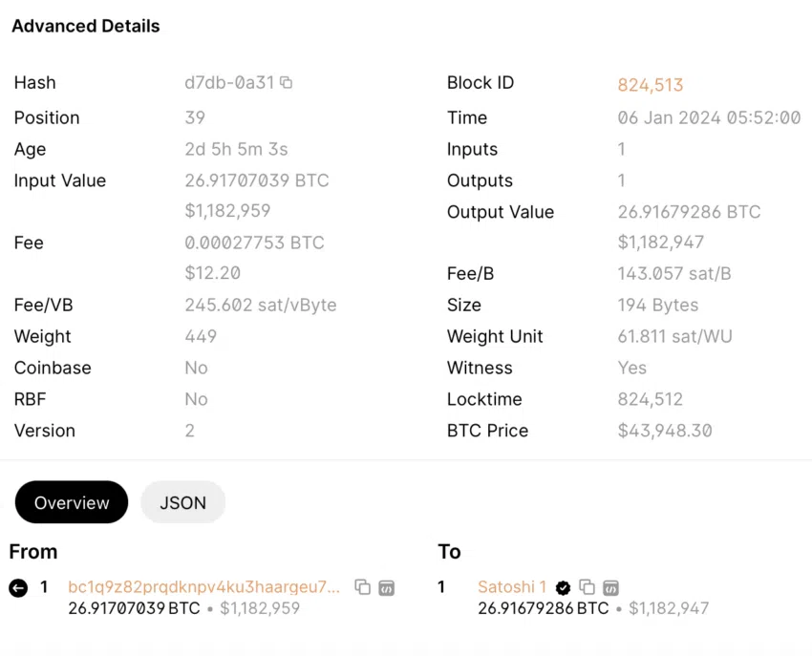
Task: Click the Advanced Details heading
Action: (x=85, y=26)
